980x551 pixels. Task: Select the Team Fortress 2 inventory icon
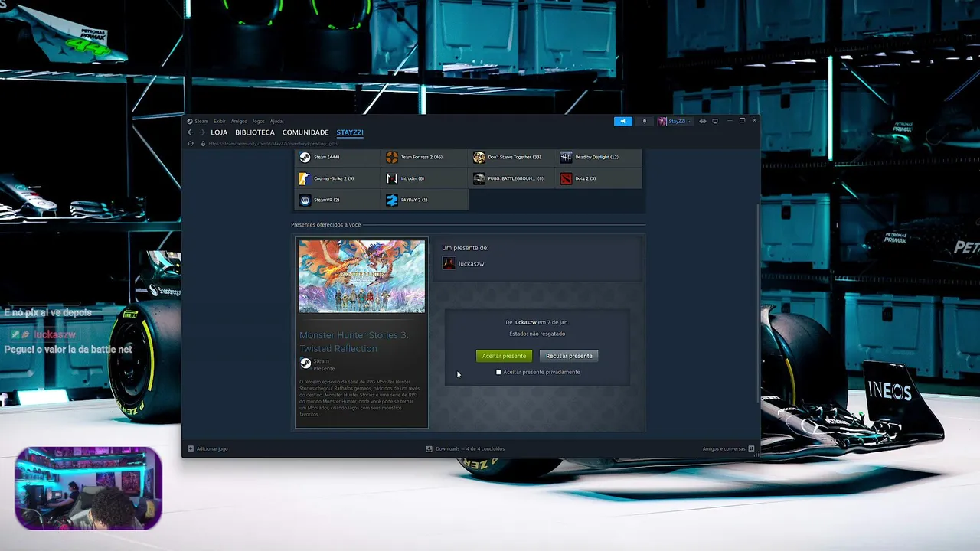[392, 157]
